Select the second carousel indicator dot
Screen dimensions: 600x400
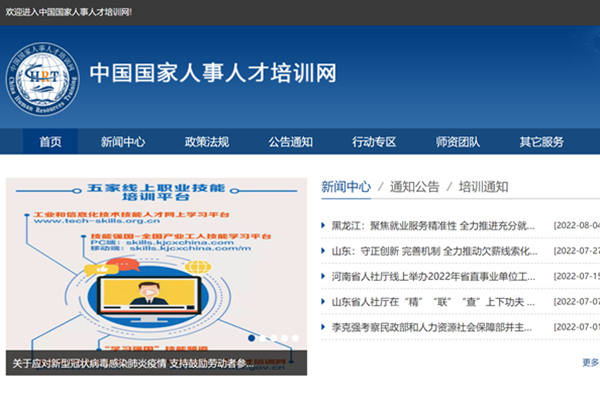(262, 338)
